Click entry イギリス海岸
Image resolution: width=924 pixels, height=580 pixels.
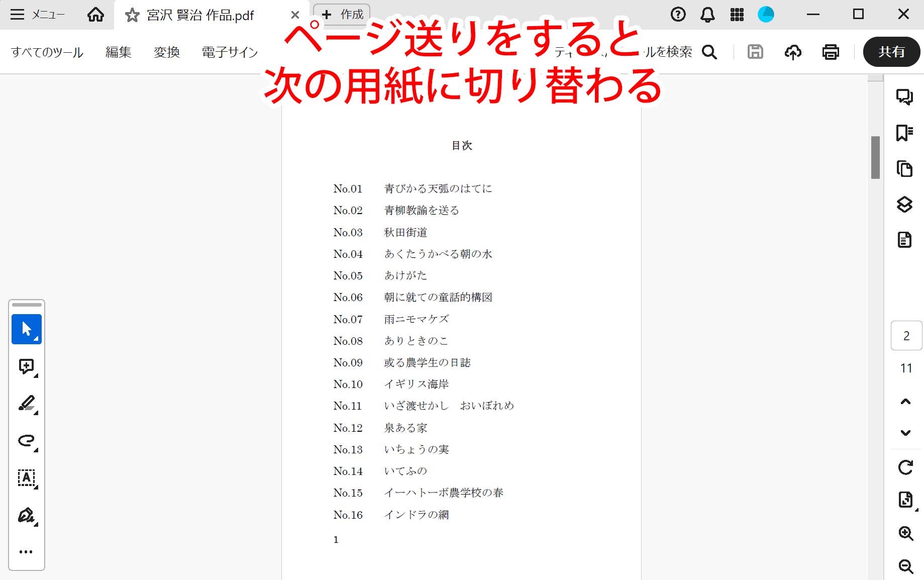(x=417, y=384)
